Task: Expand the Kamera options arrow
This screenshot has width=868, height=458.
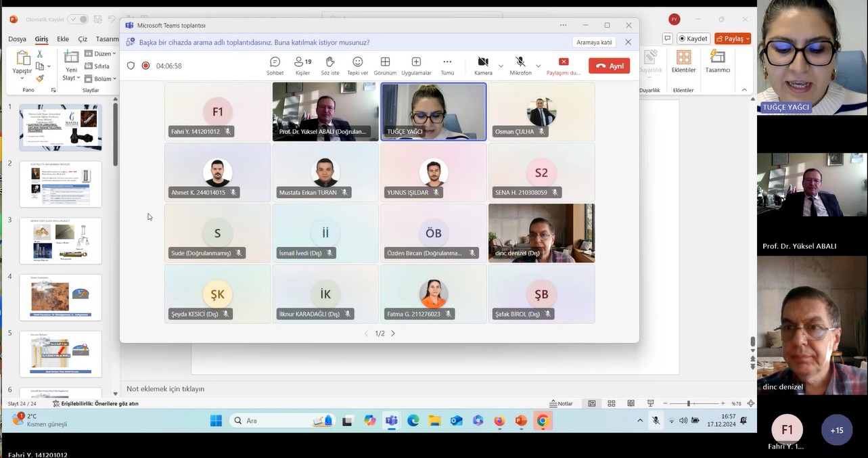Action: click(501, 66)
